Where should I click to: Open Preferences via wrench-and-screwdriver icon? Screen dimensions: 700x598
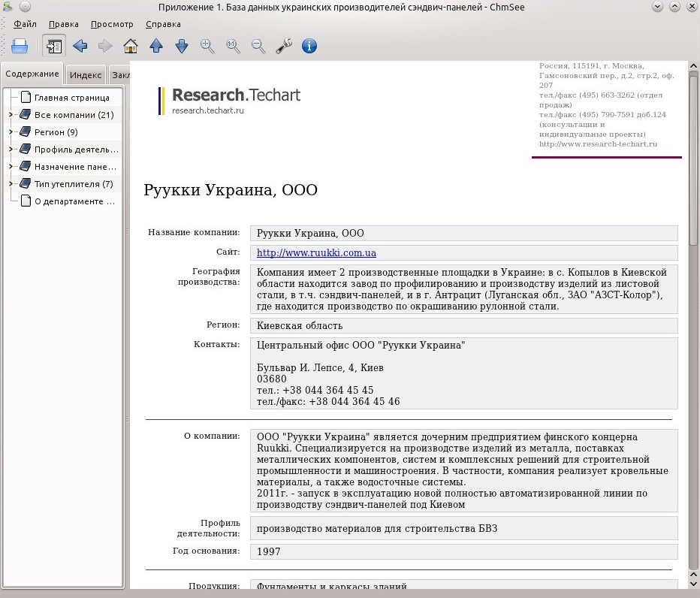tap(284, 46)
